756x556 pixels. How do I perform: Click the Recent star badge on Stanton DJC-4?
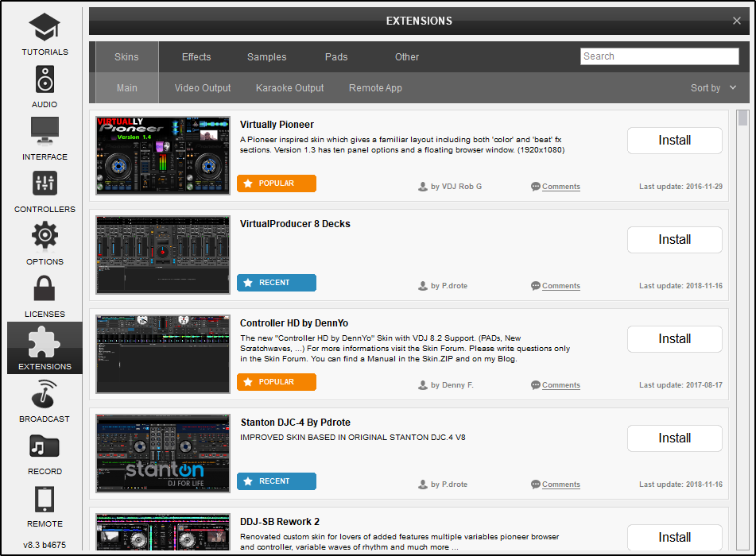(277, 481)
